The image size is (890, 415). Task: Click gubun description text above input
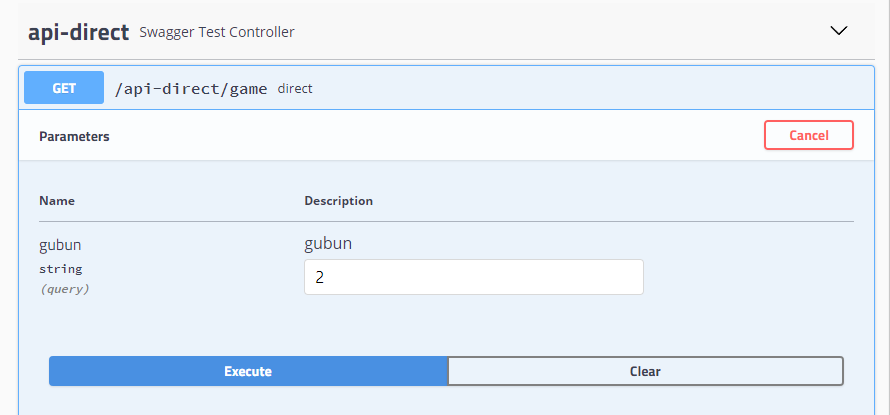pyautogui.click(x=328, y=244)
